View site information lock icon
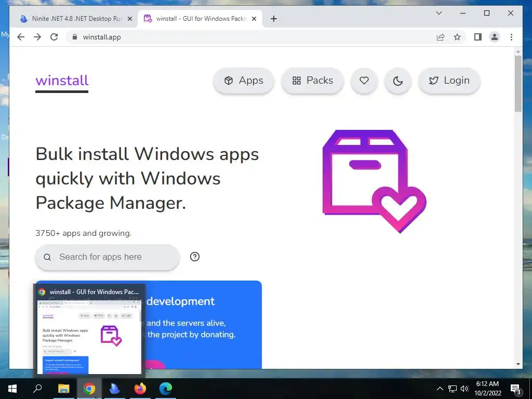The width and height of the screenshot is (532, 399). 75,37
